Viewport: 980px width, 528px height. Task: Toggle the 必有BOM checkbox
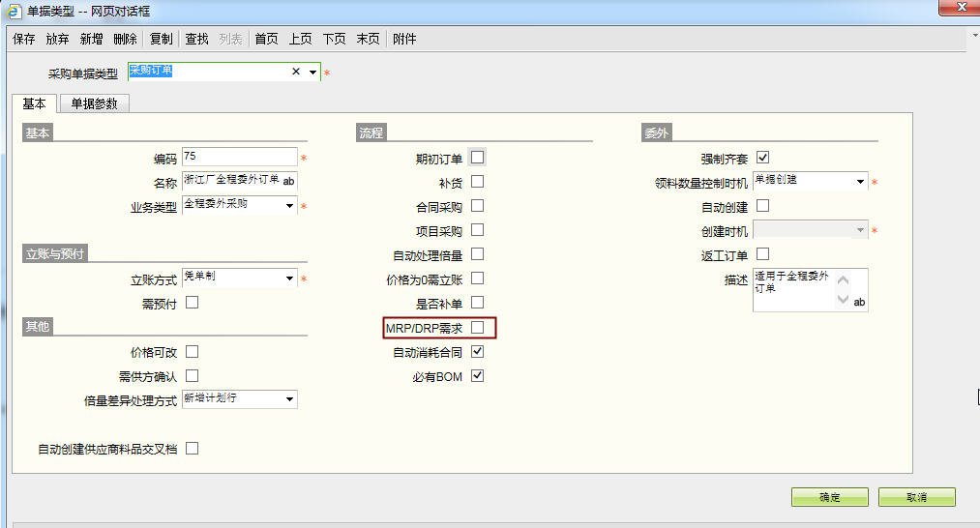(477, 376)
